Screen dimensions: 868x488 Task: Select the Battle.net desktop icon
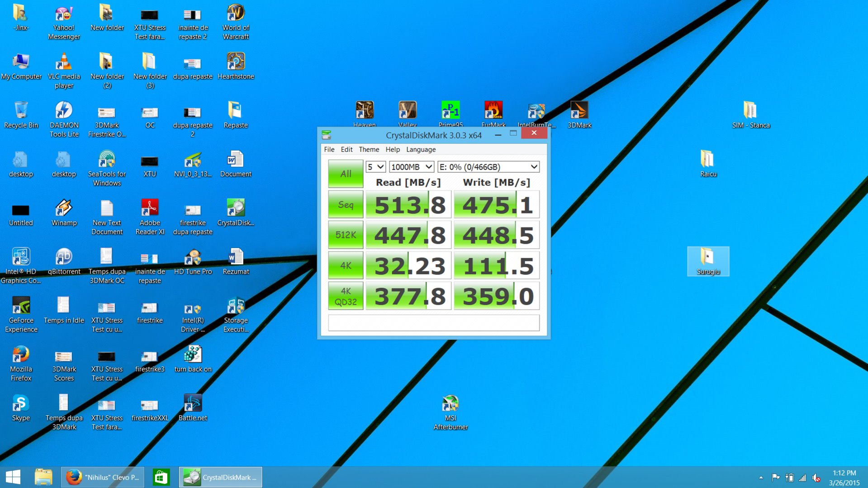point(193,408)
